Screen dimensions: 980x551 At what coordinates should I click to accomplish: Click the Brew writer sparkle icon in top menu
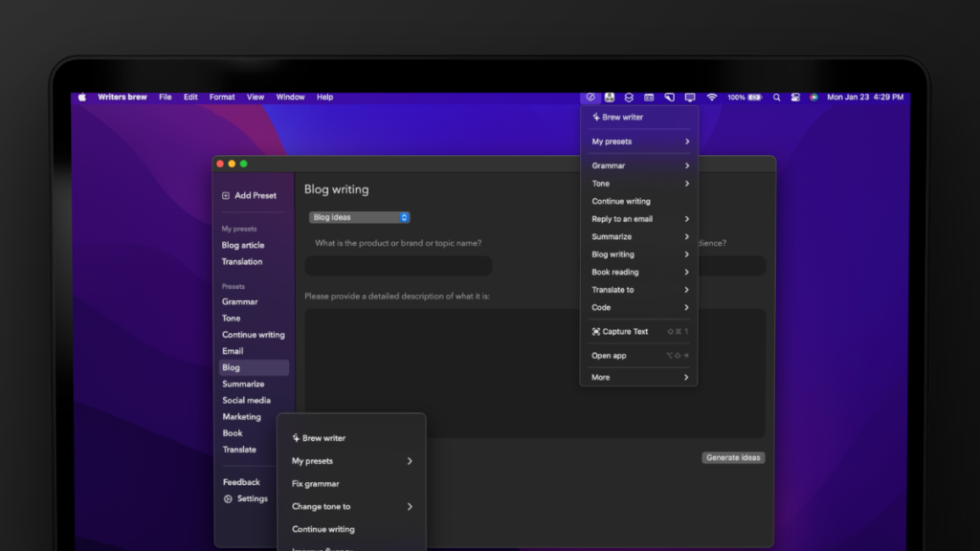pyautogui.click(x=596, y=117)
